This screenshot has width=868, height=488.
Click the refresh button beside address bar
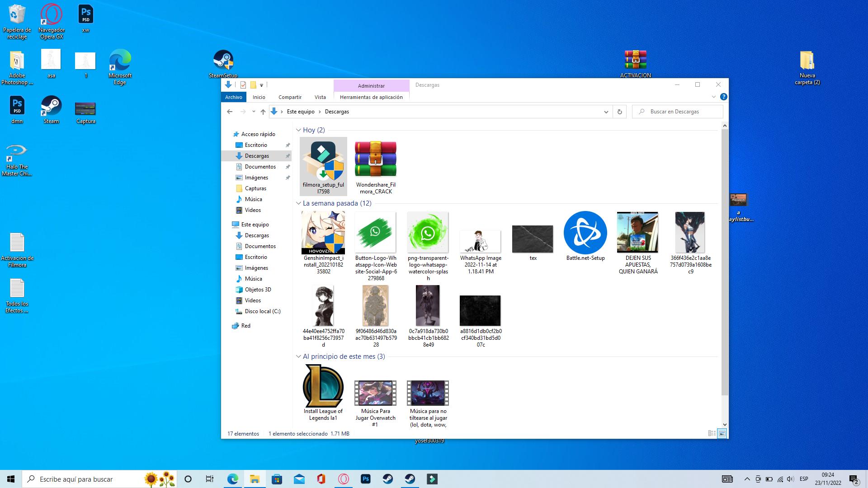(619, 112)
